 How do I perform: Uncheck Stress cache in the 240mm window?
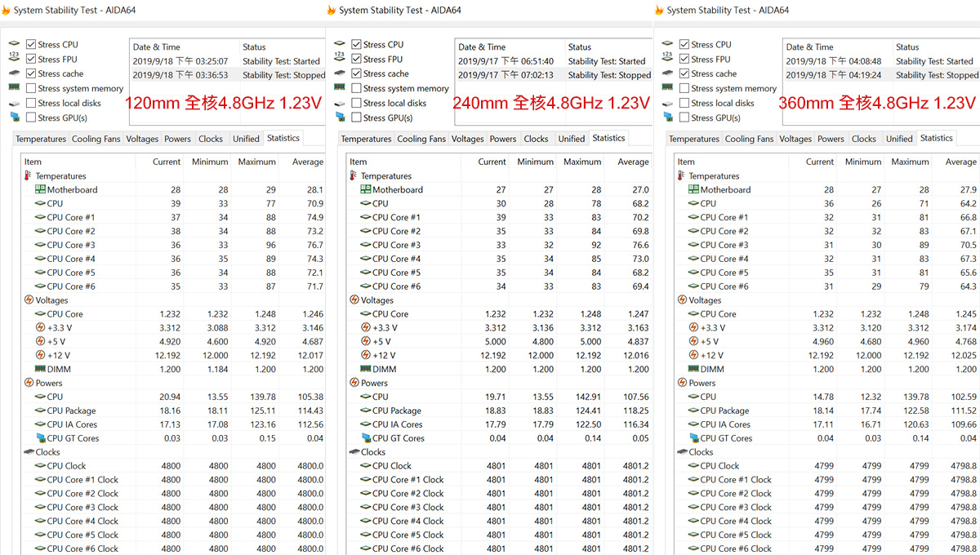coord(356,73)
